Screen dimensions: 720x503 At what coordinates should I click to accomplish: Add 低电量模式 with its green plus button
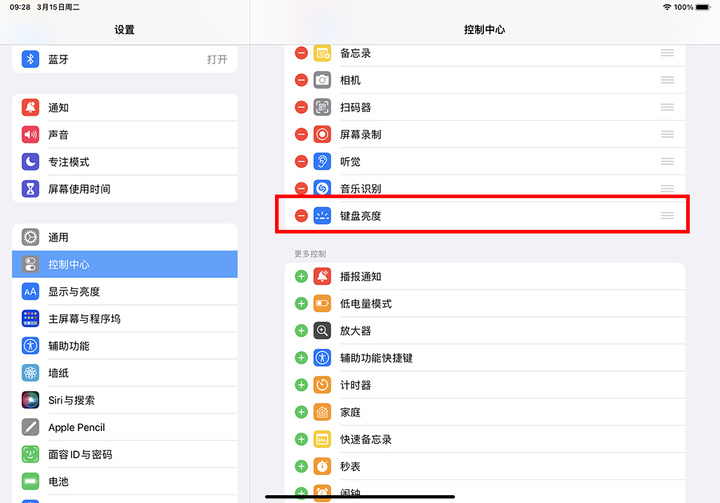point(301,303)
